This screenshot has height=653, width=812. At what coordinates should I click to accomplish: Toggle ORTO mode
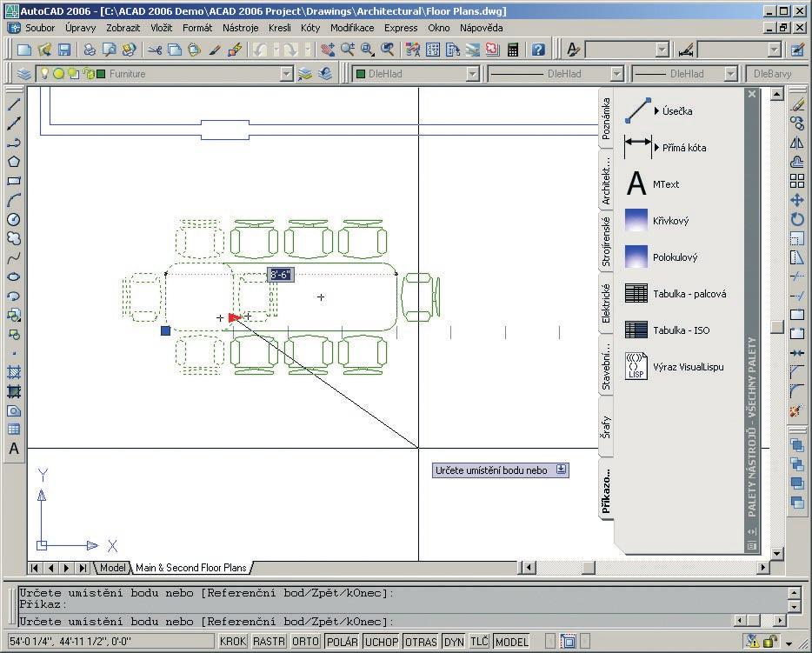tap(305, 642)
